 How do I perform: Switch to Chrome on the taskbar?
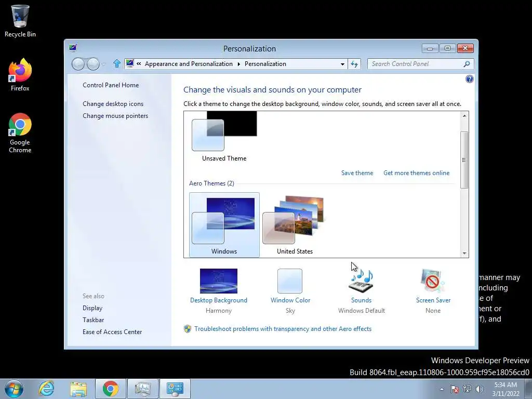tap(111, 389)
